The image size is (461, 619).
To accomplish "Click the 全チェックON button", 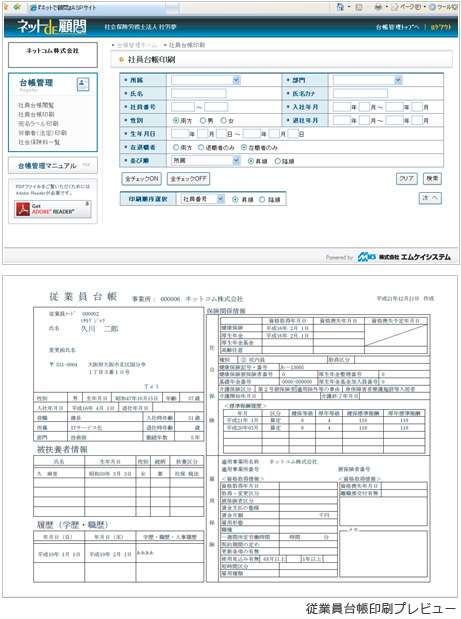I will point(142,179).
